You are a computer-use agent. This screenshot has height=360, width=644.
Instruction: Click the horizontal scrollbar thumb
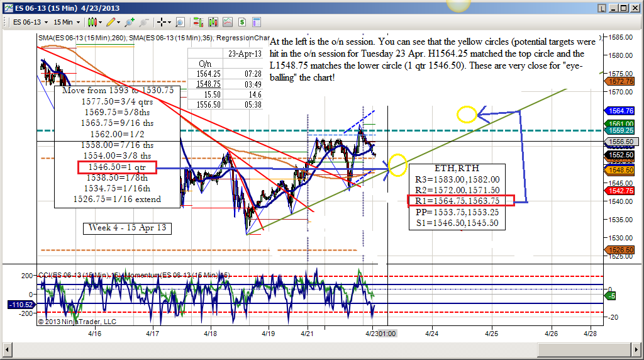[x=584, y=350]
